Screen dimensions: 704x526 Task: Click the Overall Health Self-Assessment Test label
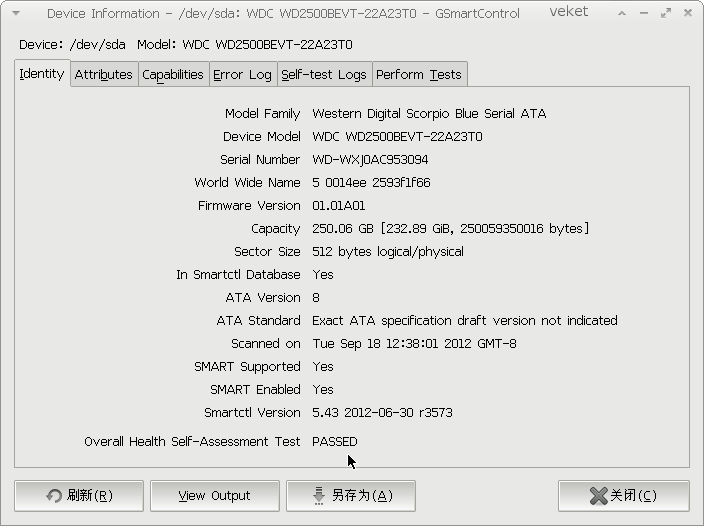click(192, 442)
